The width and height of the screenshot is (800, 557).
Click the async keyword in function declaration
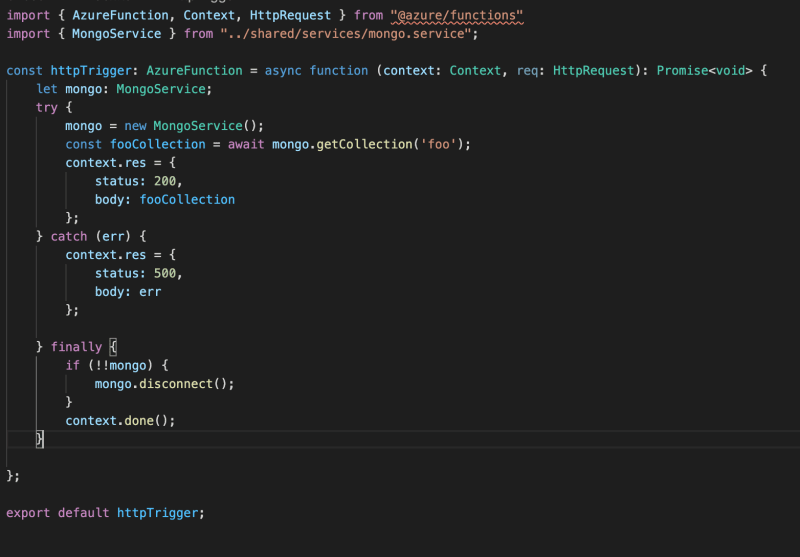283,71
